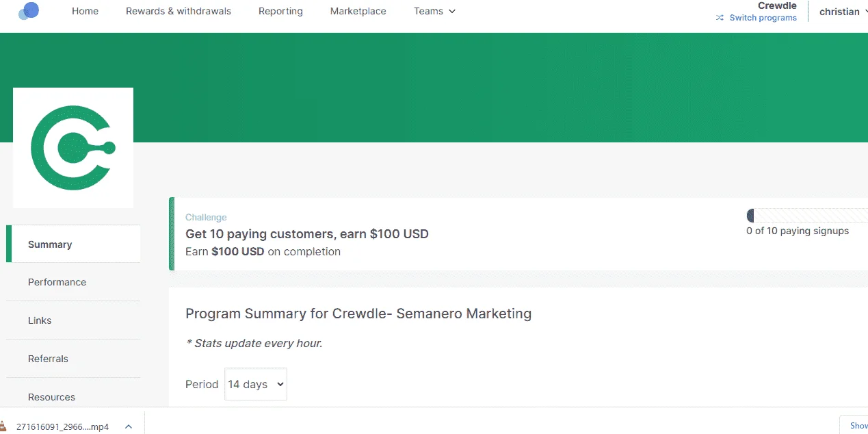
Task: Open the Resources sidebar tab
Action: (x=73, y=396)
